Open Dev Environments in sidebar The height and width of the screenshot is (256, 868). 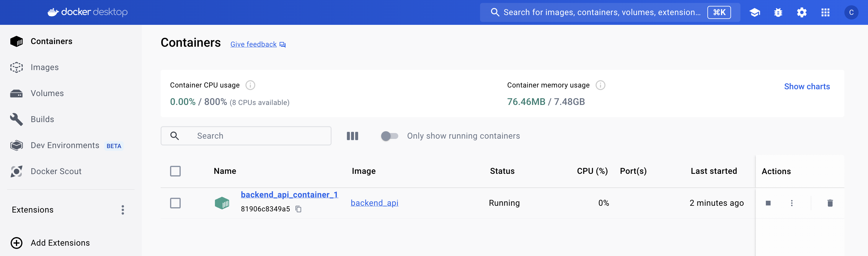click(x=65, y=145)
